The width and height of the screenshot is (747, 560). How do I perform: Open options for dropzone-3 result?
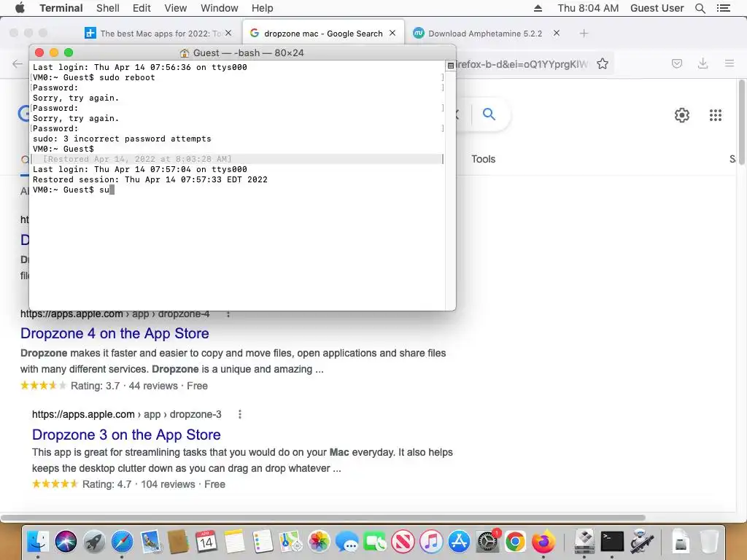click(x=239, y=414)
